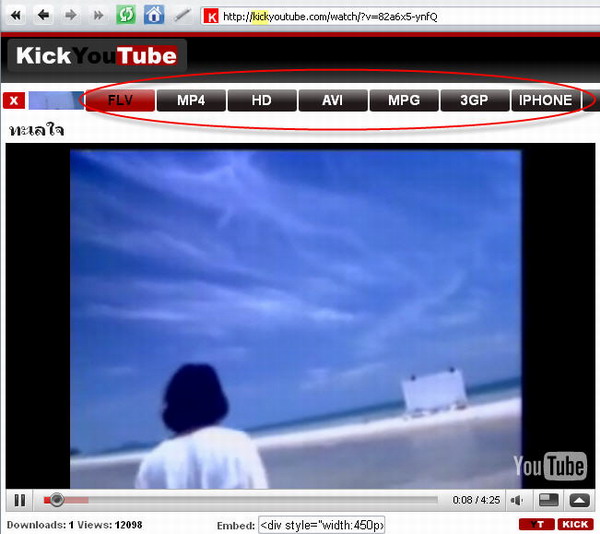Click the Views: 12098 counter text

[x=110, y=525]
